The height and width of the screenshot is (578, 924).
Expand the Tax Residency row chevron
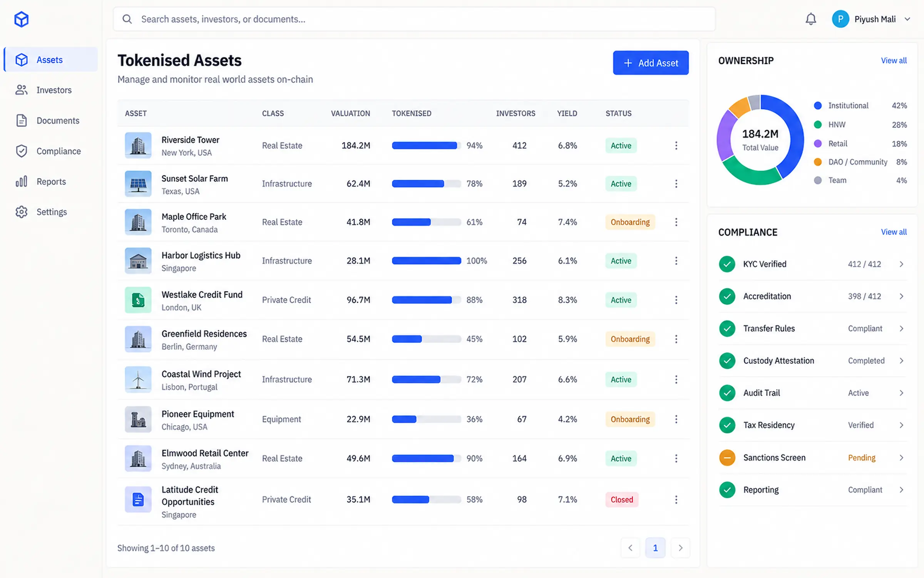[x=901, y=425]
